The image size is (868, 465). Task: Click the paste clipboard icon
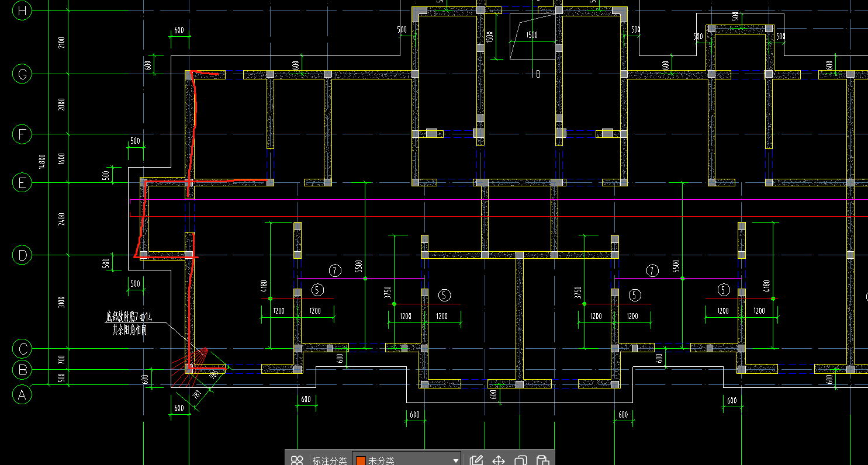(x=542, y=460)
